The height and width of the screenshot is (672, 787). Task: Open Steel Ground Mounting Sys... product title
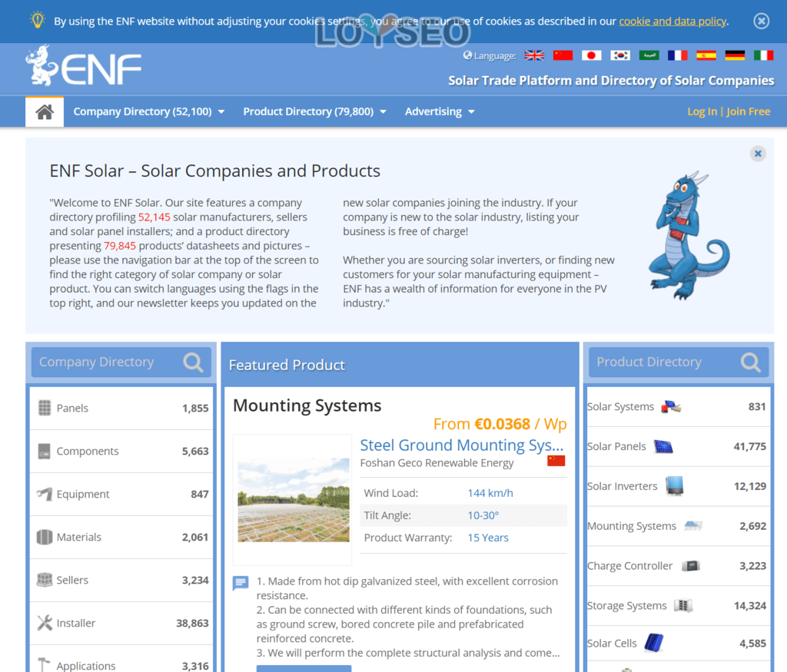(462, 445)
